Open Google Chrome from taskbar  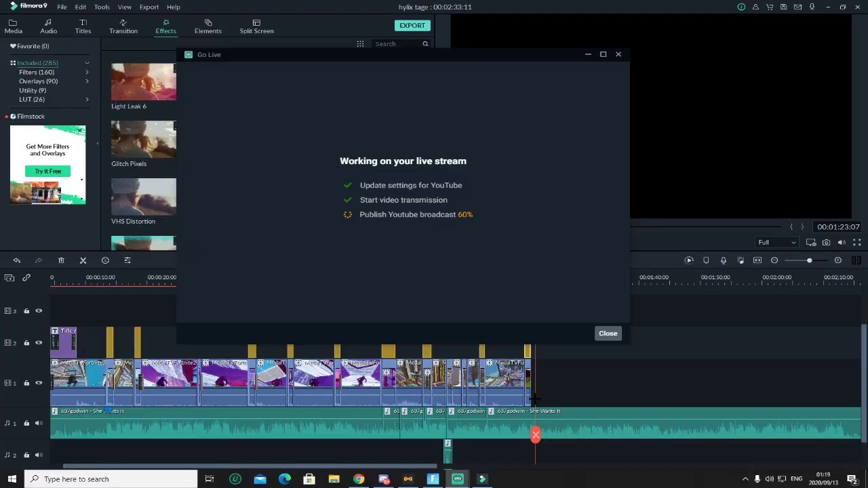(x=359, y=479)
